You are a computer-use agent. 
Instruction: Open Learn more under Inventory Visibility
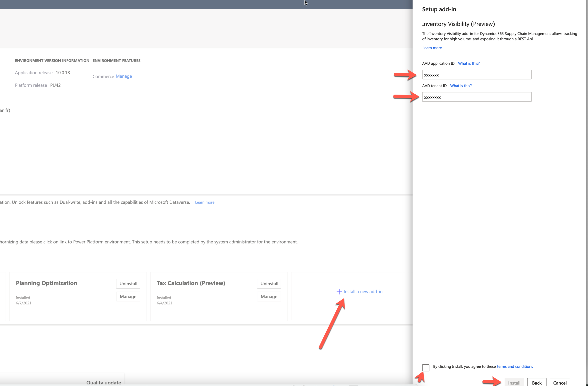click(432, 48)
